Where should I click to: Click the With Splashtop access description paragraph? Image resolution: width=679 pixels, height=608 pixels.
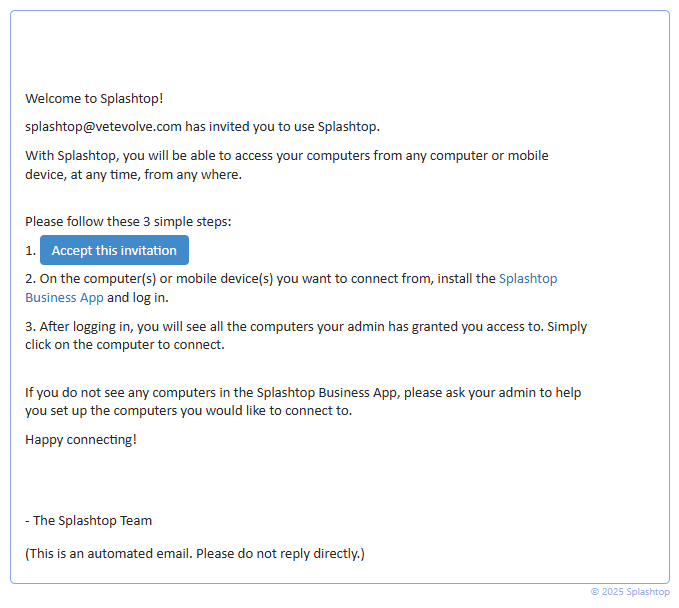pos(286,156)
